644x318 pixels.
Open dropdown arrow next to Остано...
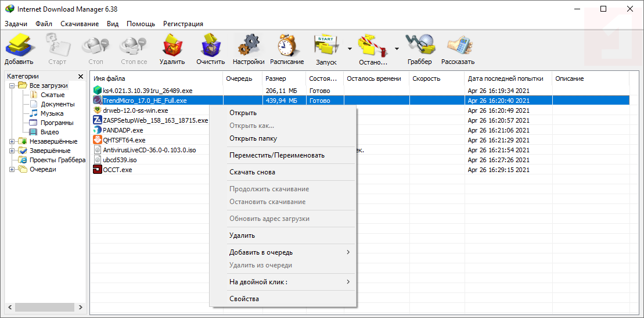click(397, 49)
